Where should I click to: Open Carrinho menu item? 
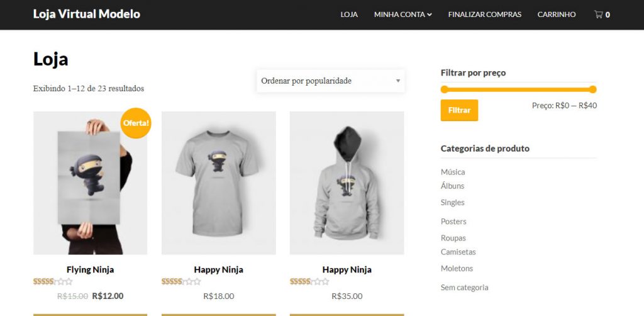(x=557, y=14)
